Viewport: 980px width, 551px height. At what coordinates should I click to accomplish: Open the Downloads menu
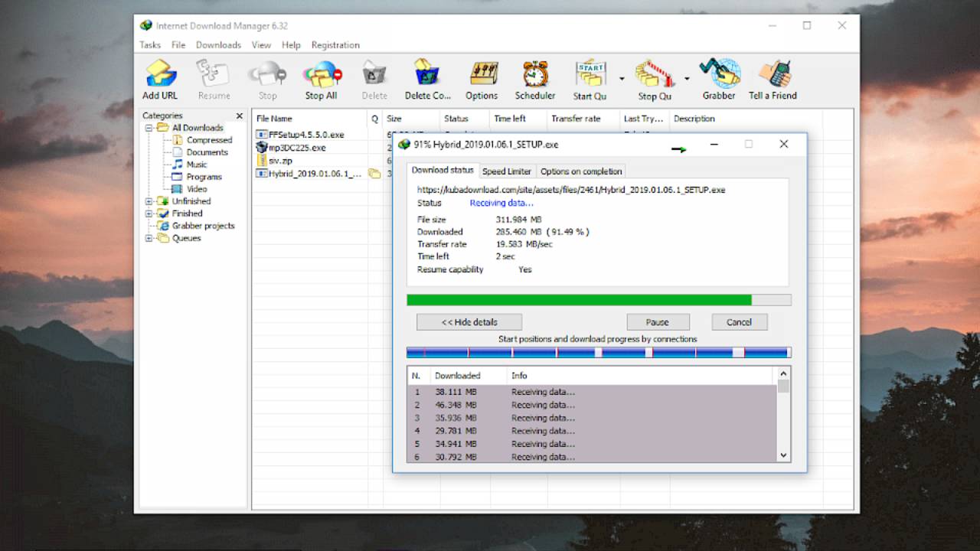pyautogui.click(x=218, y=45)
